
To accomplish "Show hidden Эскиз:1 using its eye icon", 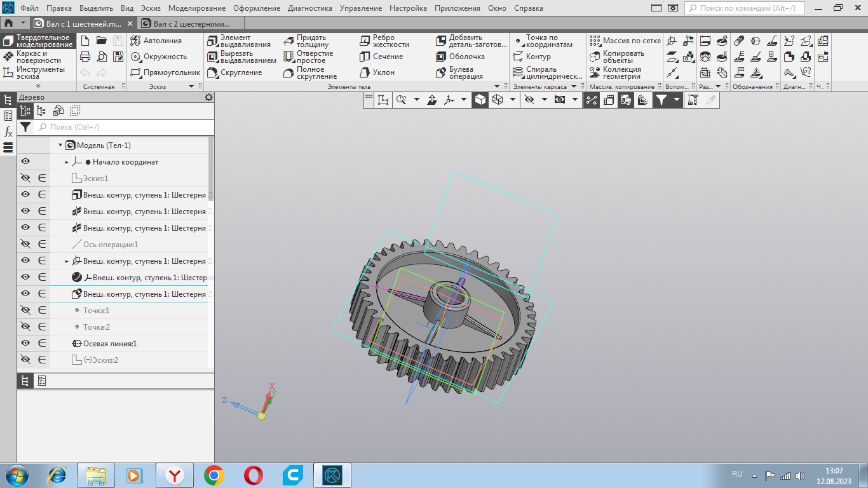I will point(25,179).
